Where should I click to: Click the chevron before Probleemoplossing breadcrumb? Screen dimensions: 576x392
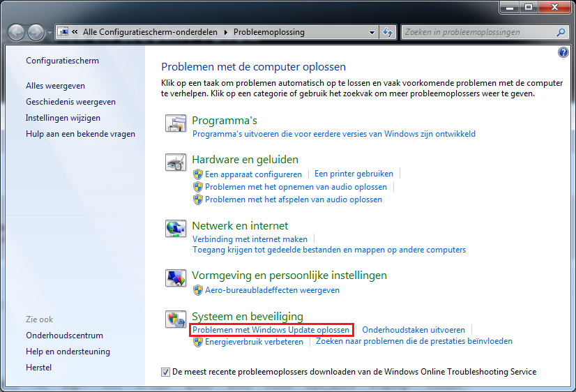[x=225, y=32]
